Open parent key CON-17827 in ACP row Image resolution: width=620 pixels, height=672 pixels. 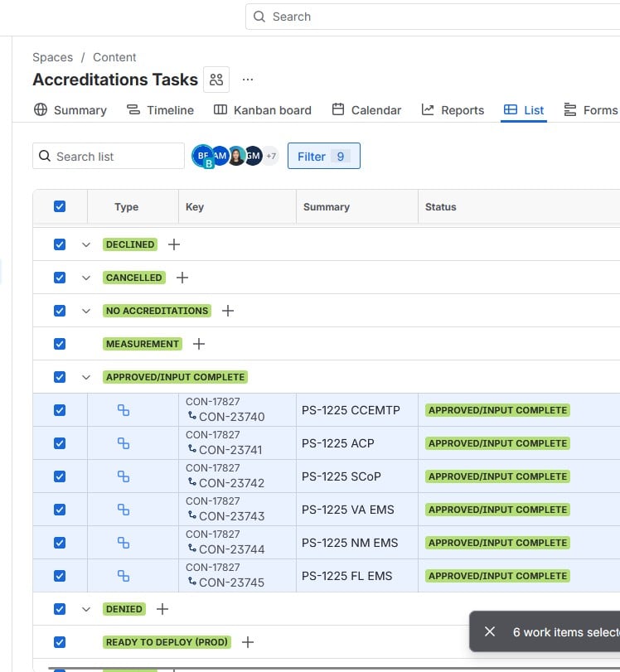213,434
